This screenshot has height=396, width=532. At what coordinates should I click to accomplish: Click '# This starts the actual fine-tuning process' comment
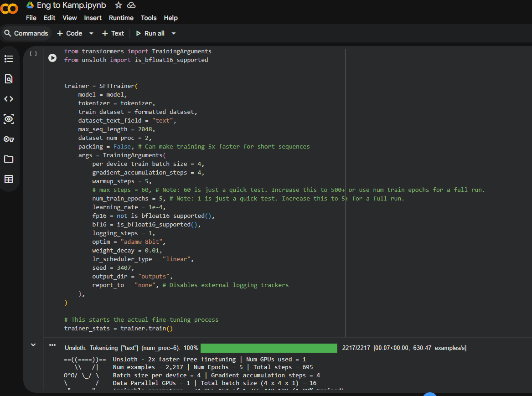click(x=141, y=320)
